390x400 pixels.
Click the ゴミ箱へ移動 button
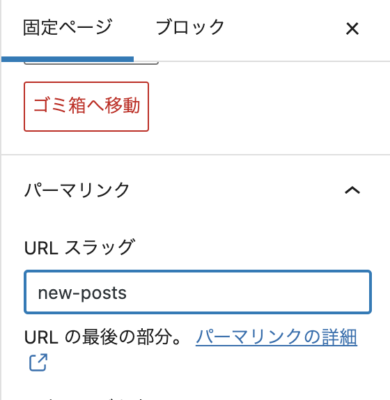click(x=86, y=107)
